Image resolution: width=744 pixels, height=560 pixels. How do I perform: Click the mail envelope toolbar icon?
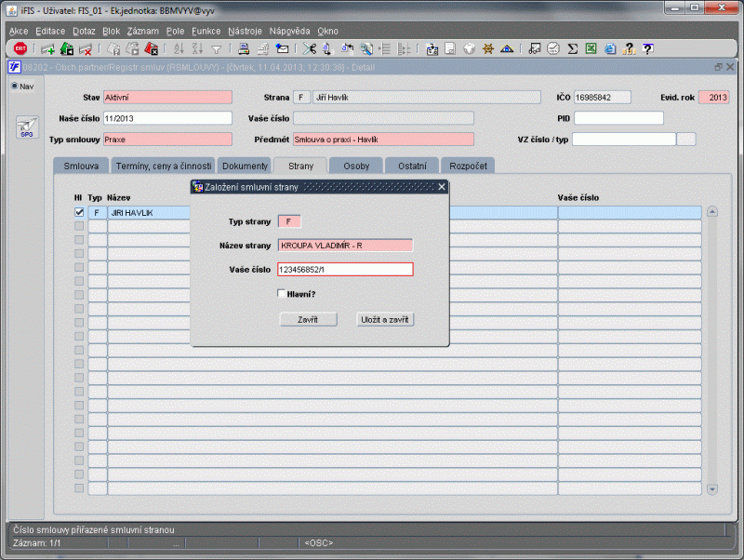(x=283, y=48)
